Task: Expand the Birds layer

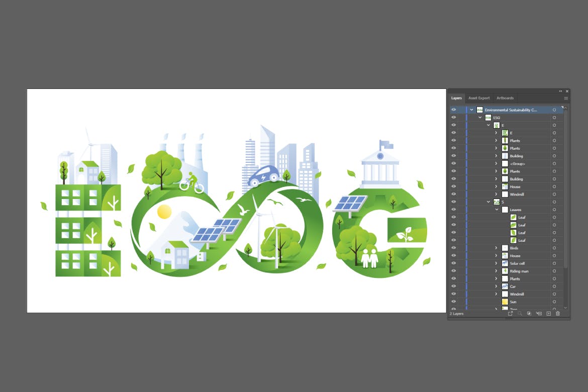Action: pos(496,248)
